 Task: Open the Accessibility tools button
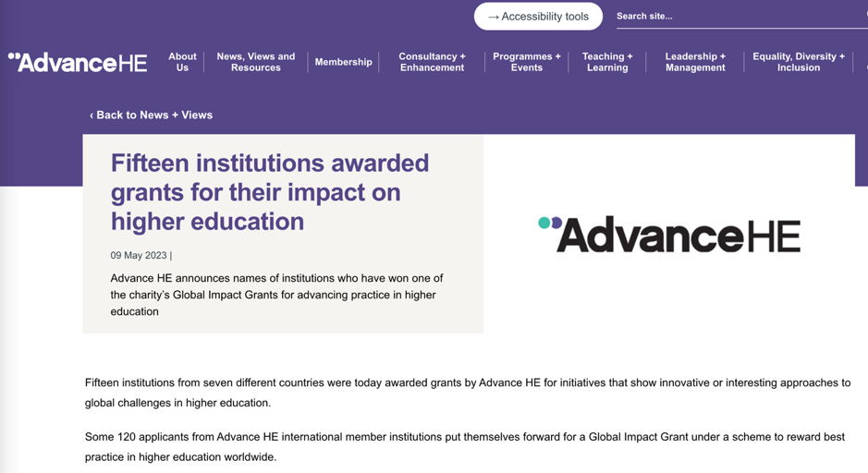coord(538,17)
